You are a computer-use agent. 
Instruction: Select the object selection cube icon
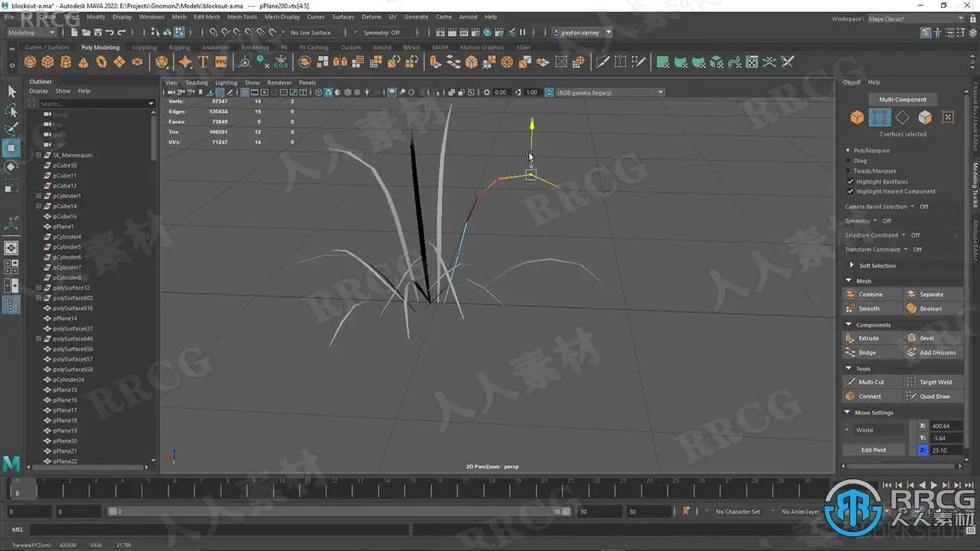click(857, 117)
